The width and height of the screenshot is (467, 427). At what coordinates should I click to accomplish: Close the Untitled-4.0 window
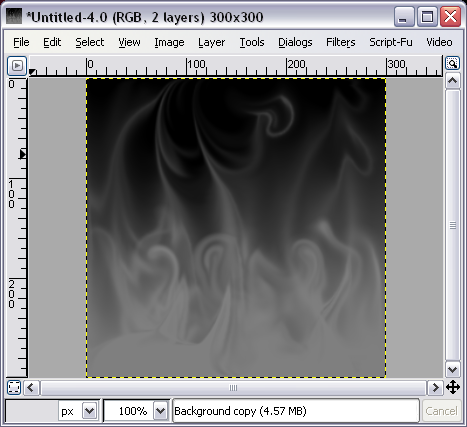451,17
